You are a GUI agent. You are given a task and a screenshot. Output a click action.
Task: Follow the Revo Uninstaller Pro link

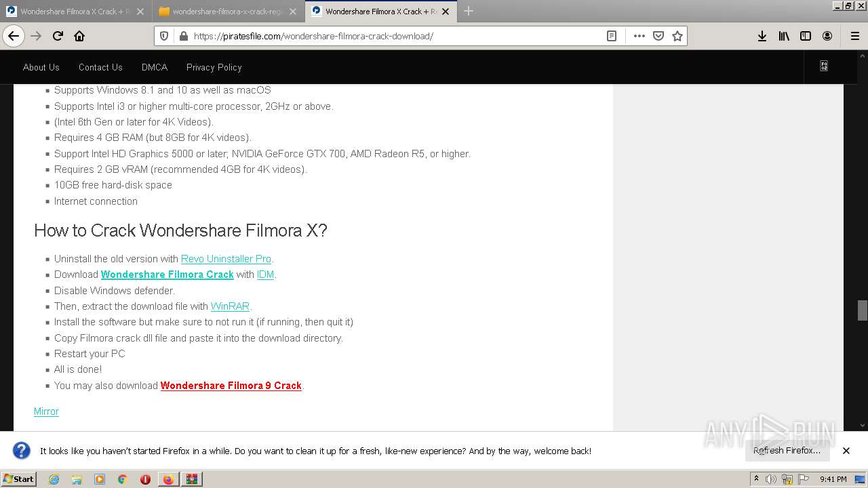[226, 259]
